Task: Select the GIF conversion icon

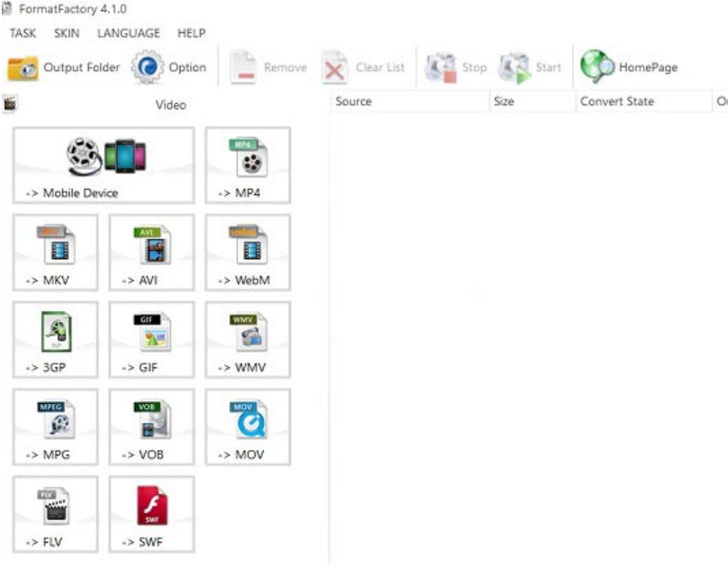Action: [x=152, y=333]
